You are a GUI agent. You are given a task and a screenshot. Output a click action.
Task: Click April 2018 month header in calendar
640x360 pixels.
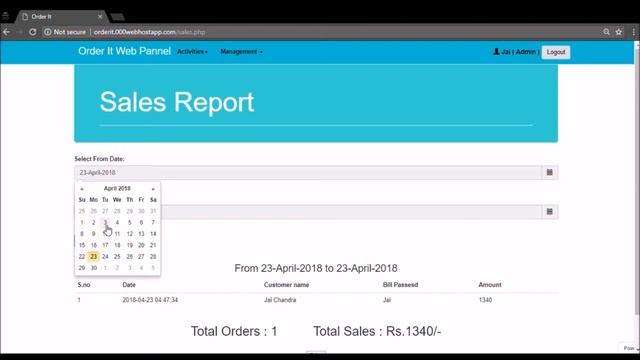click(117, 188)
